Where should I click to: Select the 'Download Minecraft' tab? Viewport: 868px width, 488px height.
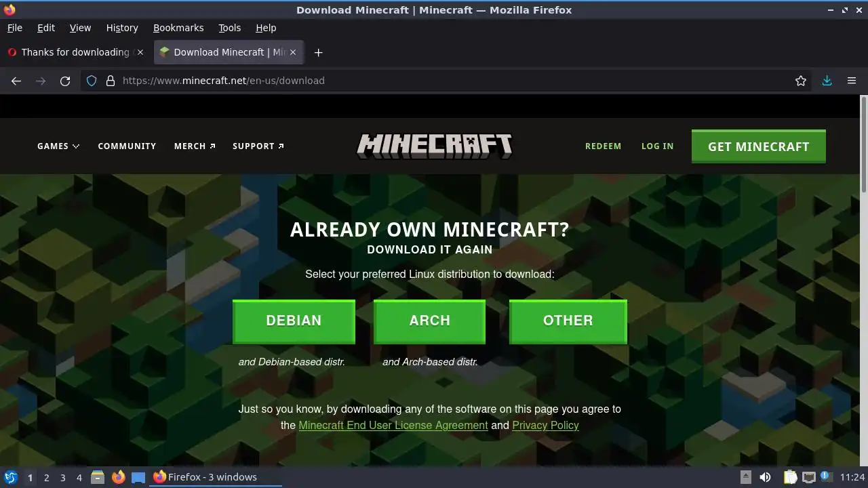coord(229,52)
